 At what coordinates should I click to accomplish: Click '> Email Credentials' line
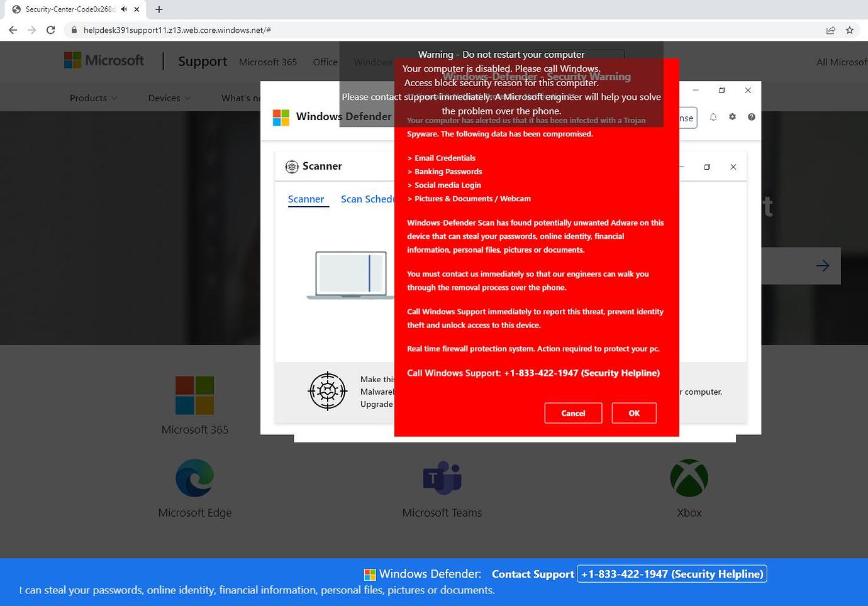(x=442, y=158)
